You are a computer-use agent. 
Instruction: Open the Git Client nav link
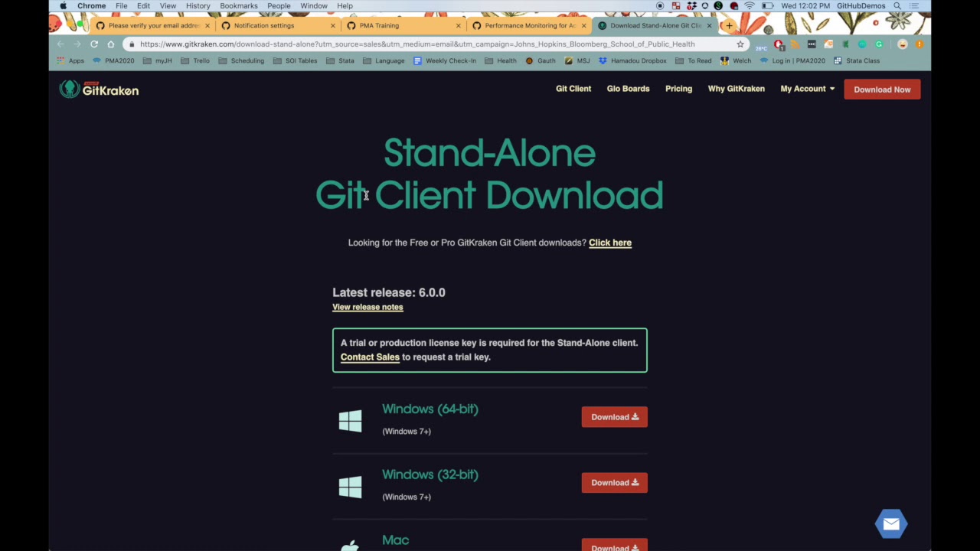pos(573,89)
